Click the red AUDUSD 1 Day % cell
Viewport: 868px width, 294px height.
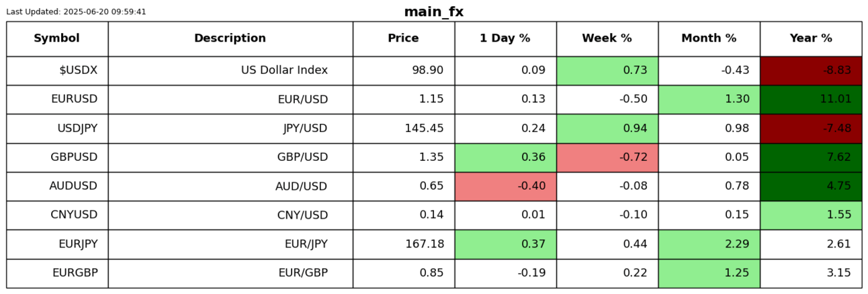[x=505, y=186]
